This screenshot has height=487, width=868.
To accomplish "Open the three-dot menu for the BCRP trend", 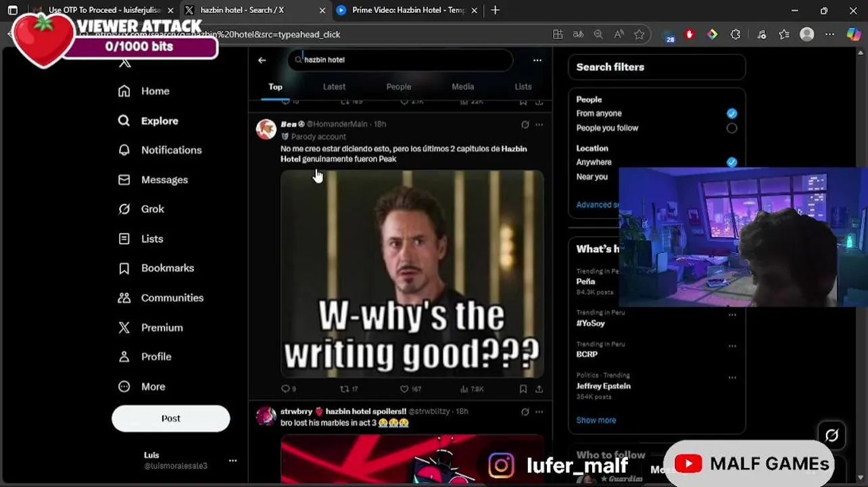I will (x=732, y=346).
